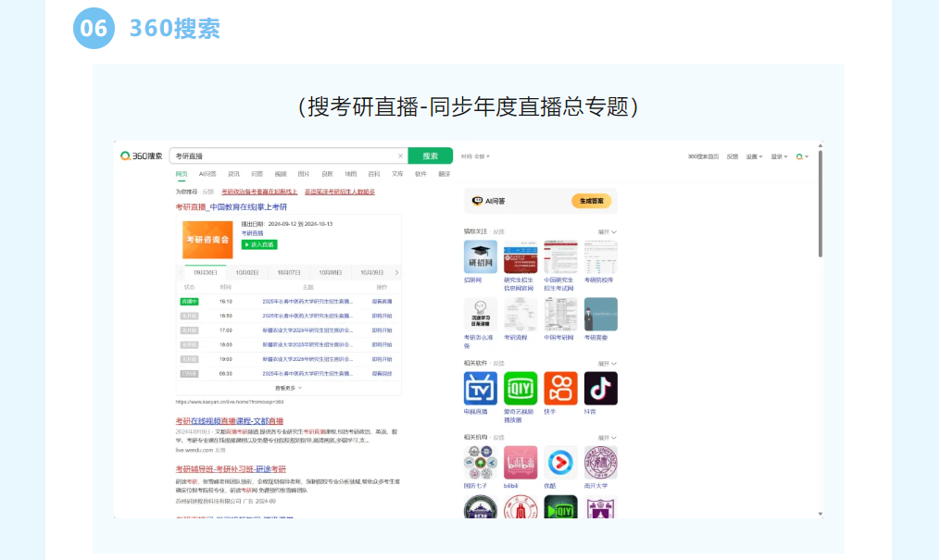The image size is (941, 560).
Task: Expand the 猜您关注 section with 展开
Action: point(607,232)
